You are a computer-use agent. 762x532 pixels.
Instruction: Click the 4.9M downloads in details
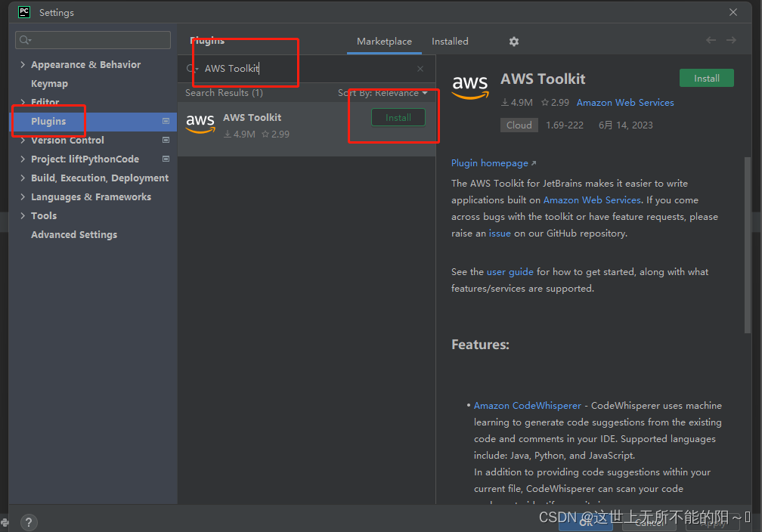[x=517, y=103]
